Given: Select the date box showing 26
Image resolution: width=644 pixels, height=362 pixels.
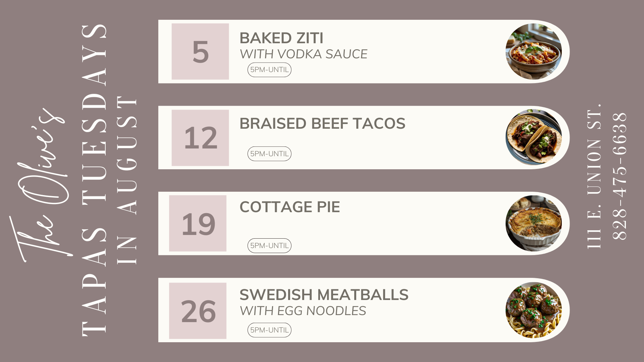Looking at the screenshot, I should [x=198, y=311].
